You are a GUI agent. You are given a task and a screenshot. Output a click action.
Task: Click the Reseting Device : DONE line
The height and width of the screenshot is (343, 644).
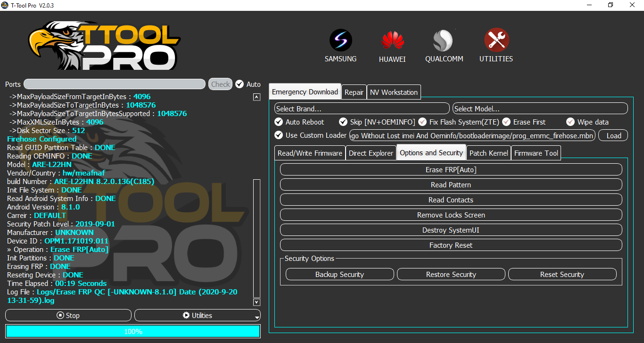coord(45,275)
